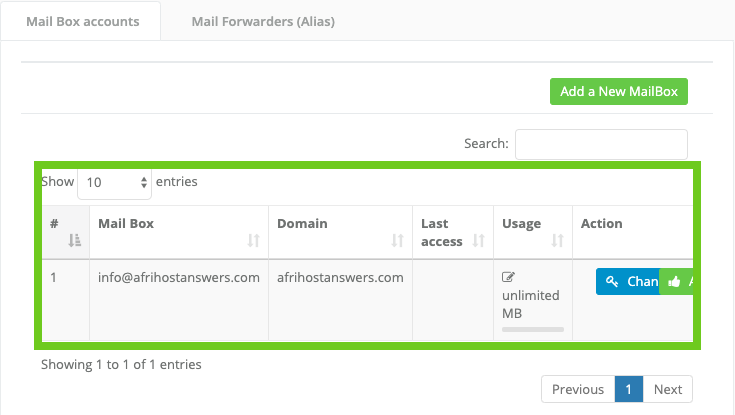This screenshot has width=735, height=415.
Task: Click the afrihostanswers.com domain cell
Action: tap(340, 277)
